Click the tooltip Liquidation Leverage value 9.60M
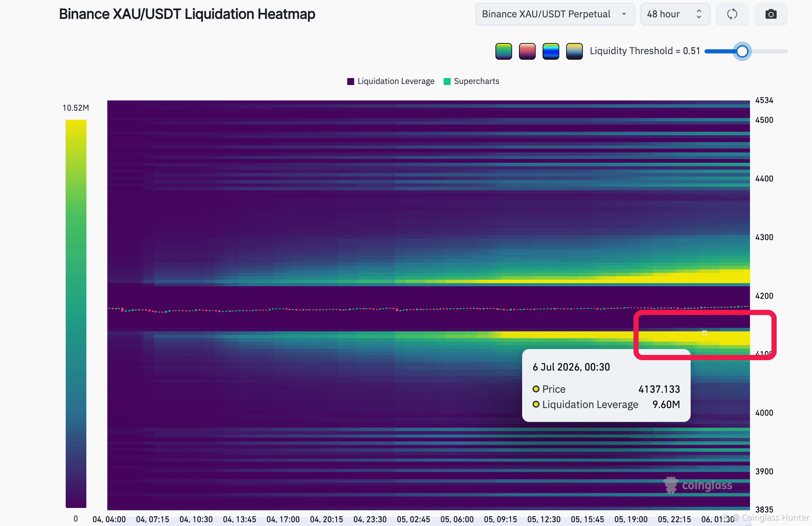Screen dimensions: 812x526 (666, 405)
